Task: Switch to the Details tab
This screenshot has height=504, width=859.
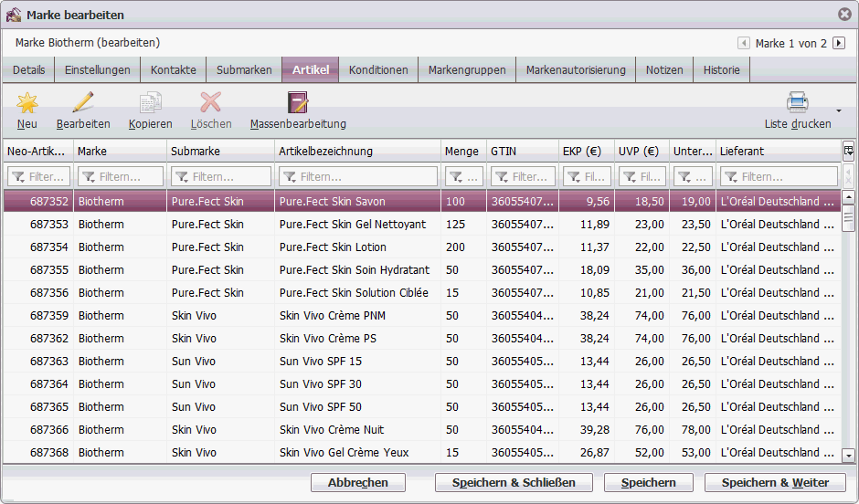Action: 29,70
